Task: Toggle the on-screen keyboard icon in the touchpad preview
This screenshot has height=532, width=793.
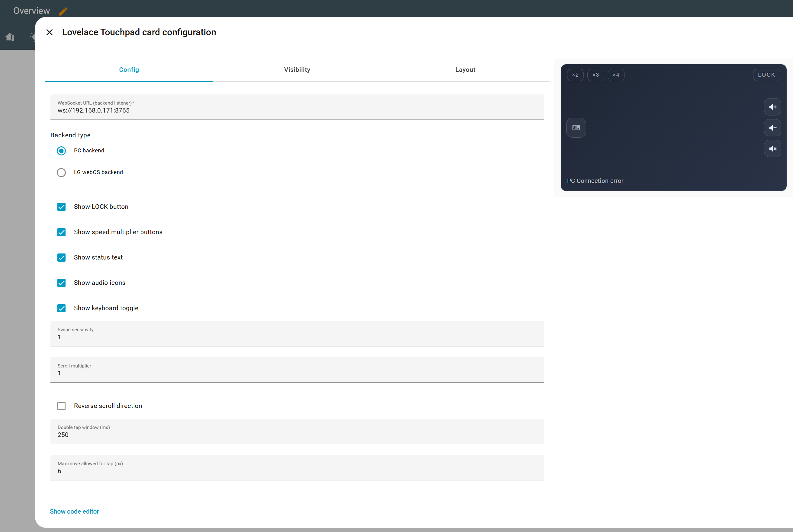Action: [x=576, y=128]
